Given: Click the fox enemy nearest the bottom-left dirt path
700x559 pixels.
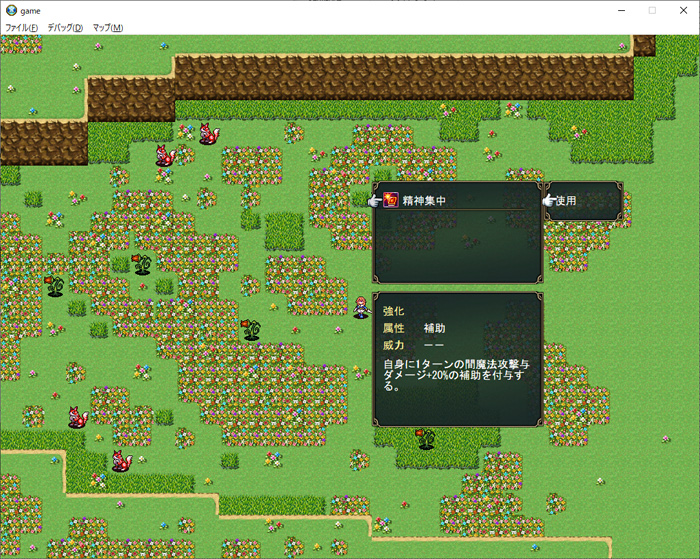Looking at the screenshot, I should click(x=122, y=461).
